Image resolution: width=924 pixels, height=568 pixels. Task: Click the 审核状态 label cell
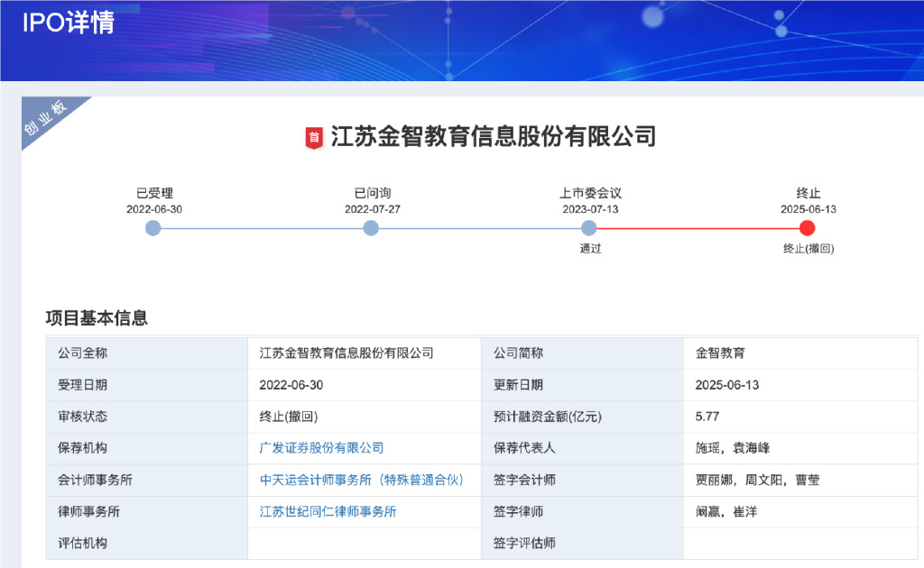(x=147, y=417)
